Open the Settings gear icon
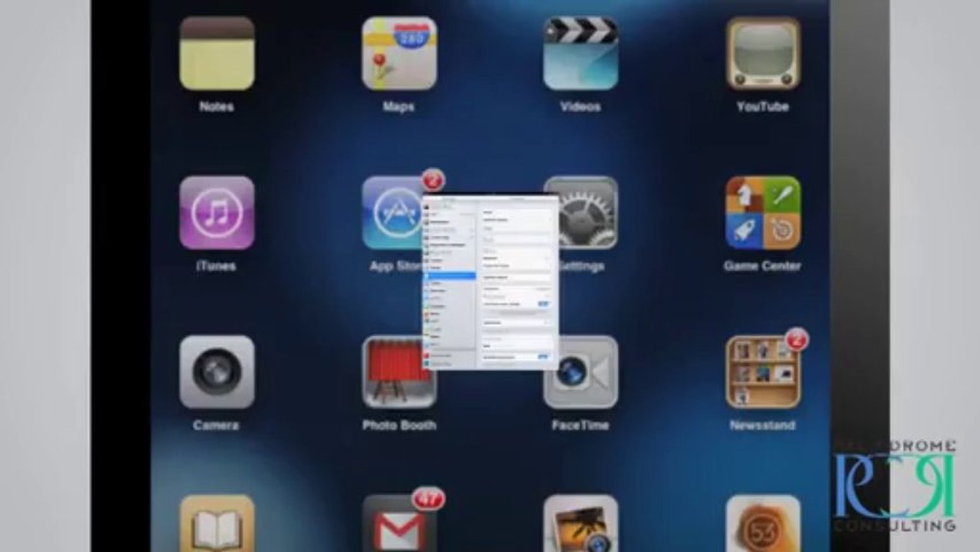This screenshot has width=980, height=552. pyautogui.click(x=588, y=212)
